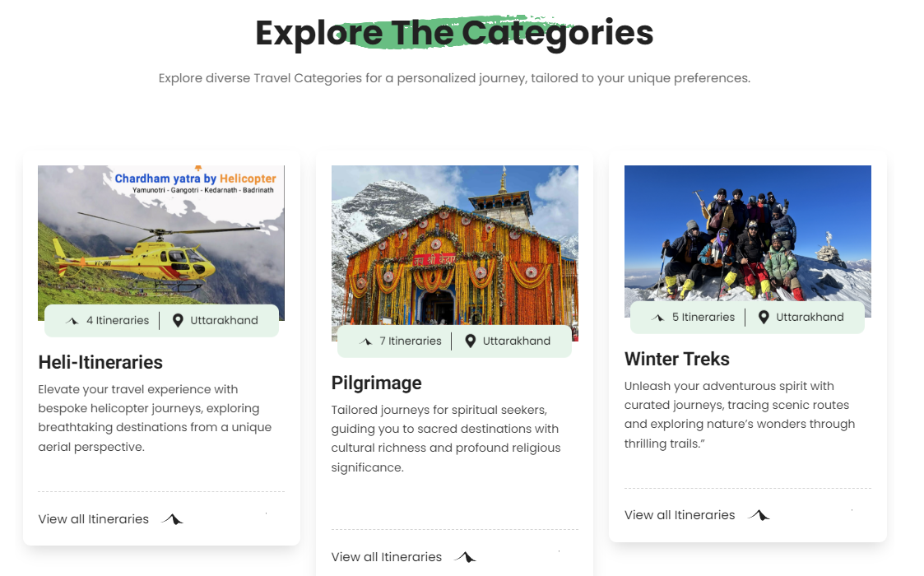The height and width of the screenshot is (576, 924).
Task: Click mountain icon beside 5 Itineraries
Action: coord(658,318)
